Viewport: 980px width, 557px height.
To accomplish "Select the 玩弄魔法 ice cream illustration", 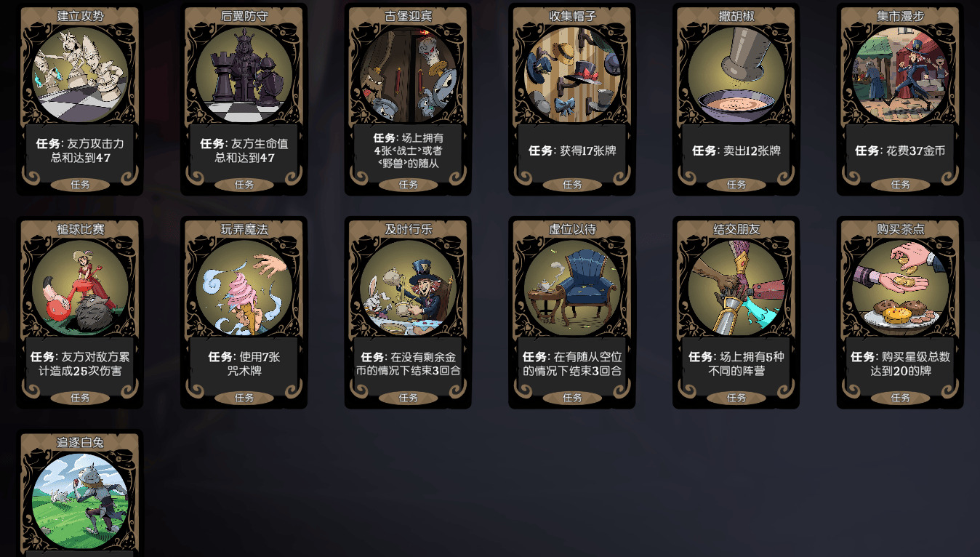I will [244, 288].
